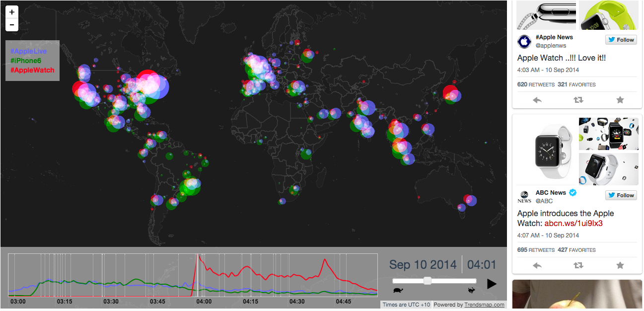This screenshot has width=644, height=311.
Task: Select the turtle icon for slow playback
Action: pyautogui.click(x=399, y=289)
